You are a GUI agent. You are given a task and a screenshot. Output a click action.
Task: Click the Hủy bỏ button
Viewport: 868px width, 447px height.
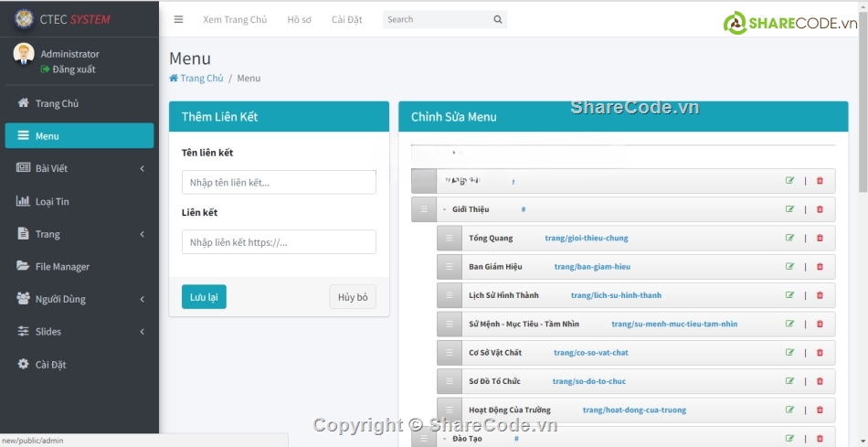point(353,297)
